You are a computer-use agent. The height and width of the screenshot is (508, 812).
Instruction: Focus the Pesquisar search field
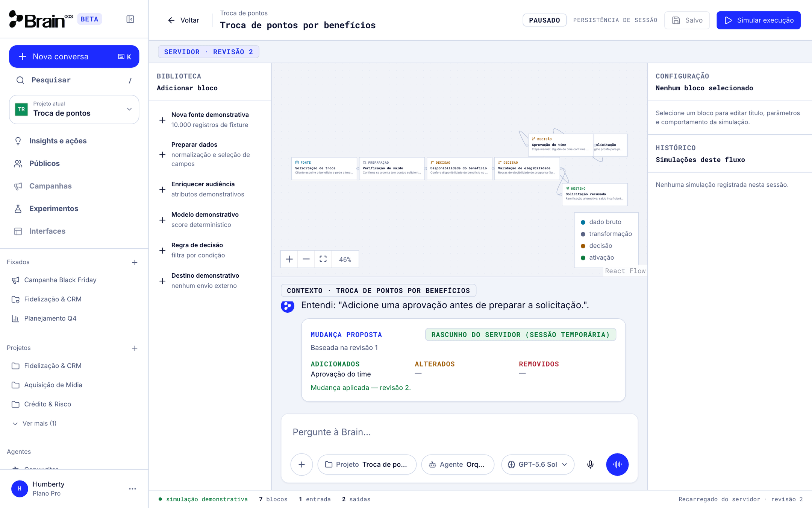(74, 80)
